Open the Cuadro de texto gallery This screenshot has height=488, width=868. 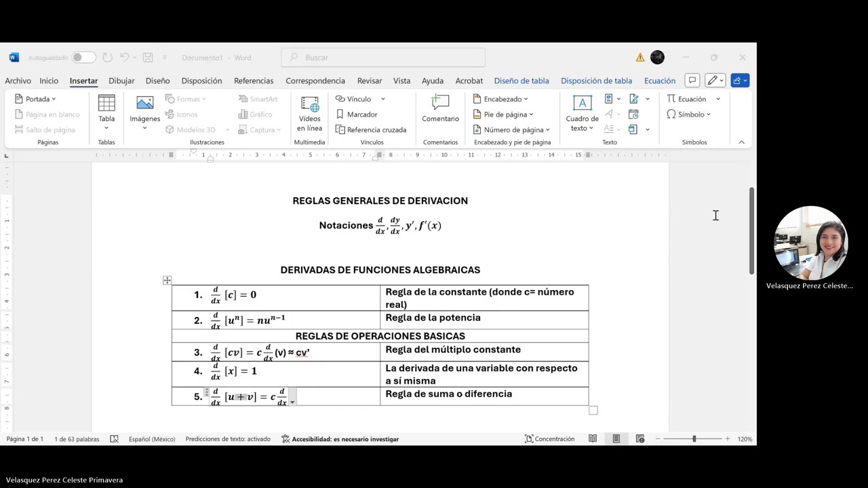[582, 113]
